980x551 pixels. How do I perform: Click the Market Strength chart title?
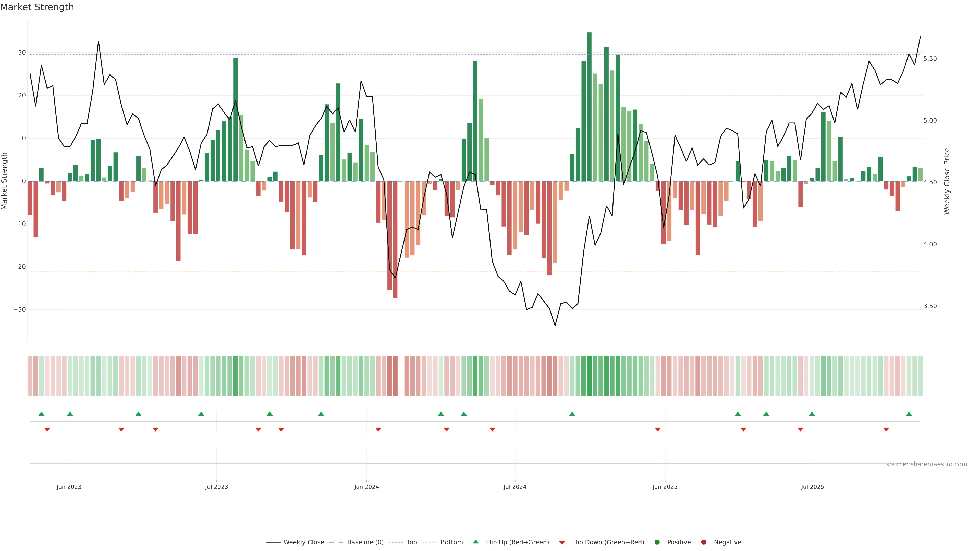(37, 7)
